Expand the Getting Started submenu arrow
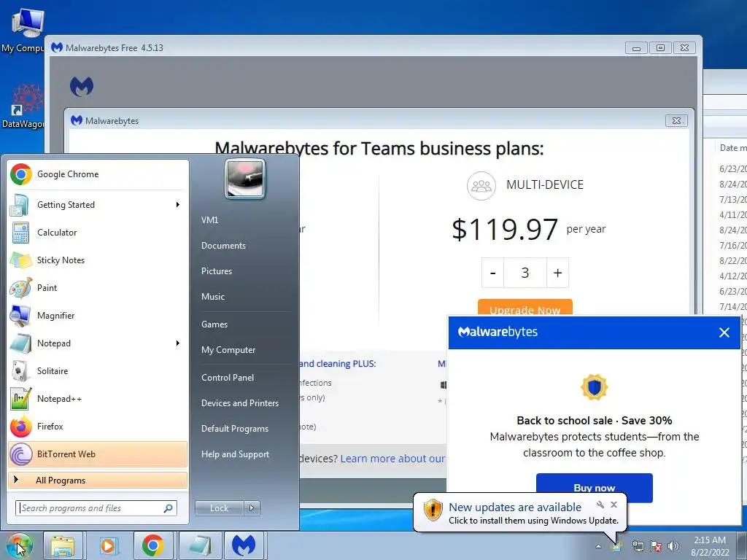 point(178,205)
